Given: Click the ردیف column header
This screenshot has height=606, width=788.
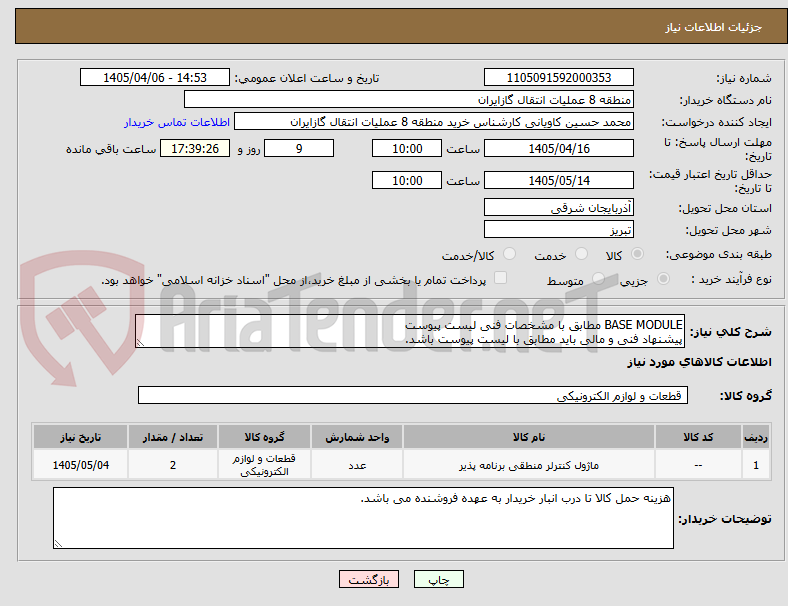Looking at the screenshot, I should pos(755,437).
